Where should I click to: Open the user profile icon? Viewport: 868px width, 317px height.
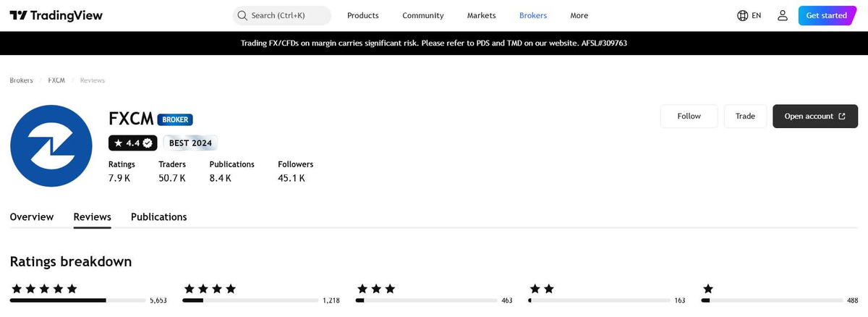tap(782, 15)
